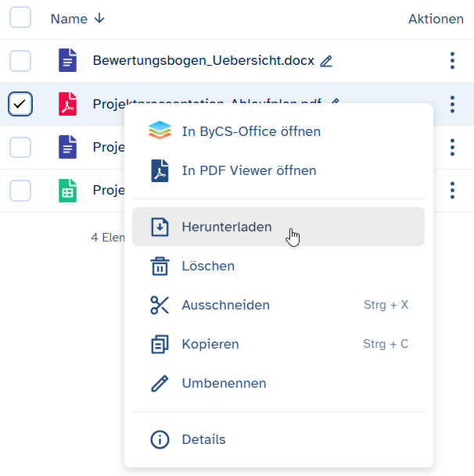Click the Details info circle icon
This screenshot has height=476, width=474.
[x=160, y=440]
